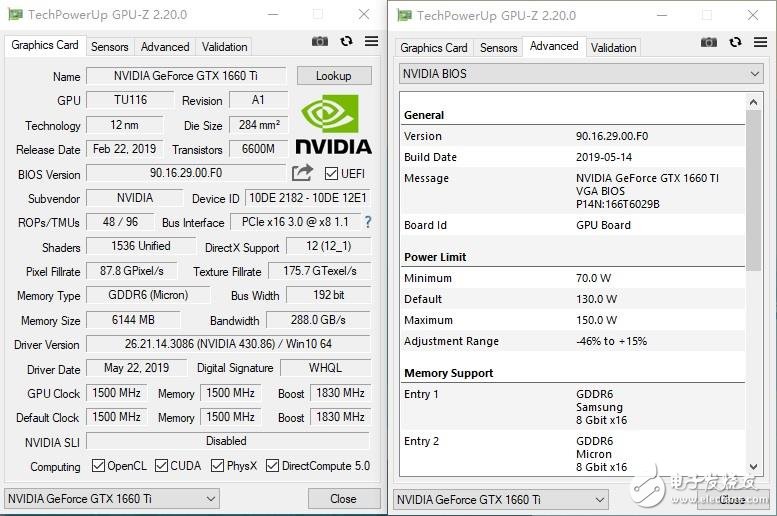The image size is (777, 516).
Task: Click the Driver Date field May 22, 2019
Action: [x=136, y=368]
